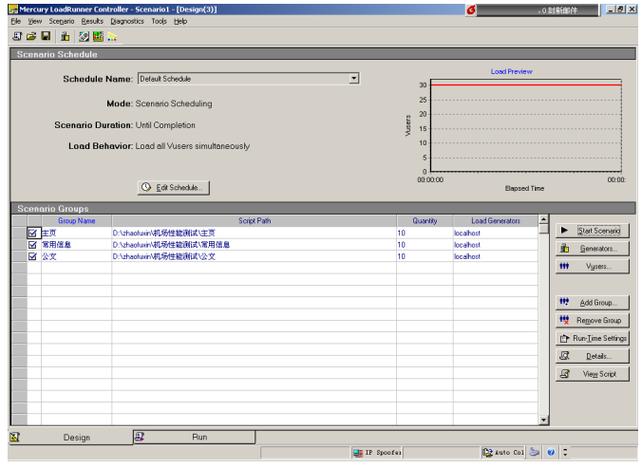
Task: Click the Load Generators column header
Action: coord(495,221)
